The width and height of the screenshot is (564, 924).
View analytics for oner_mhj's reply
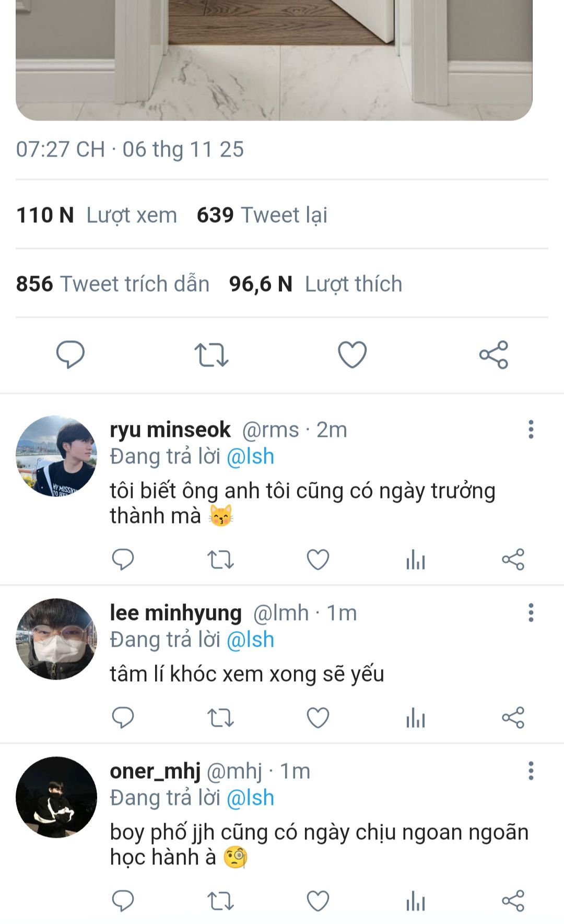(416, 902)
